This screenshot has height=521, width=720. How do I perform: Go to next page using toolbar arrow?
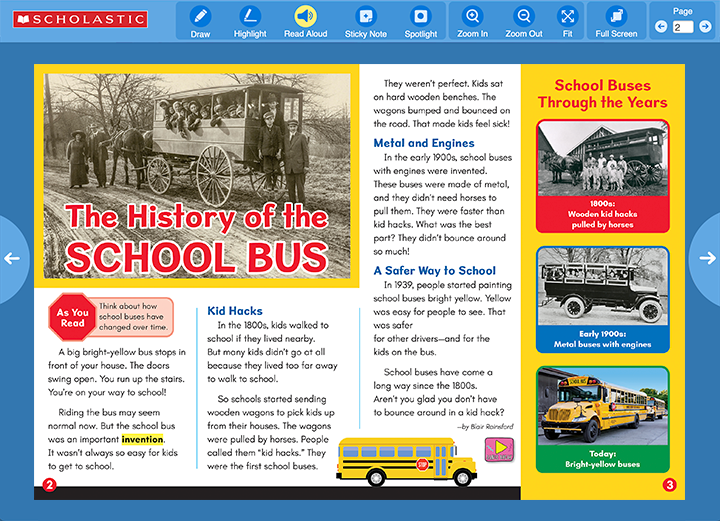(705, 27)
